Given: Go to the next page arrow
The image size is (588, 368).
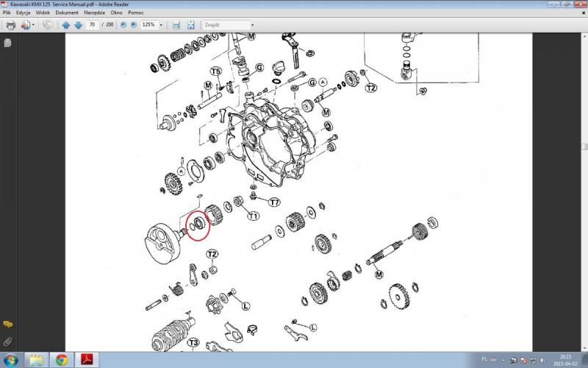Looking at the screenshot, I should click(78, 25).
